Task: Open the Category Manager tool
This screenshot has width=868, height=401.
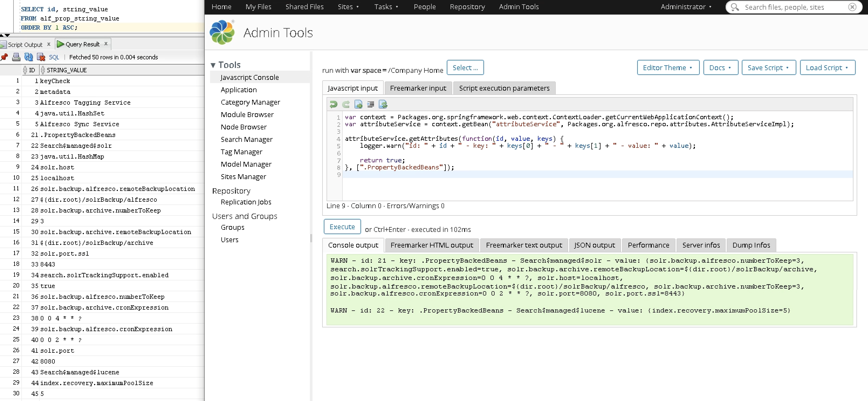Action: (250, 102)
